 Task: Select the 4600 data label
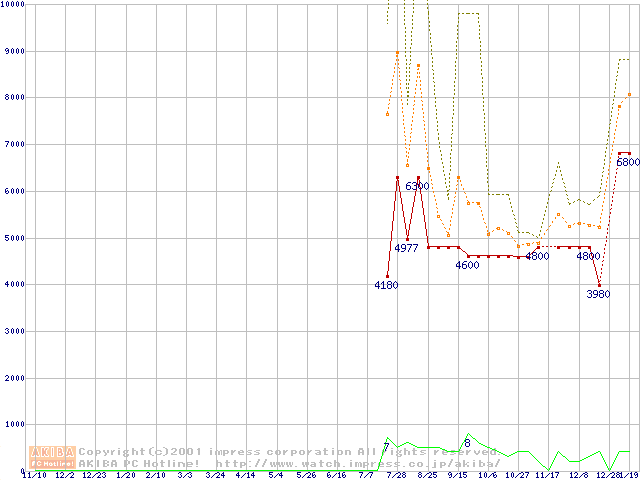coord(467,265)
